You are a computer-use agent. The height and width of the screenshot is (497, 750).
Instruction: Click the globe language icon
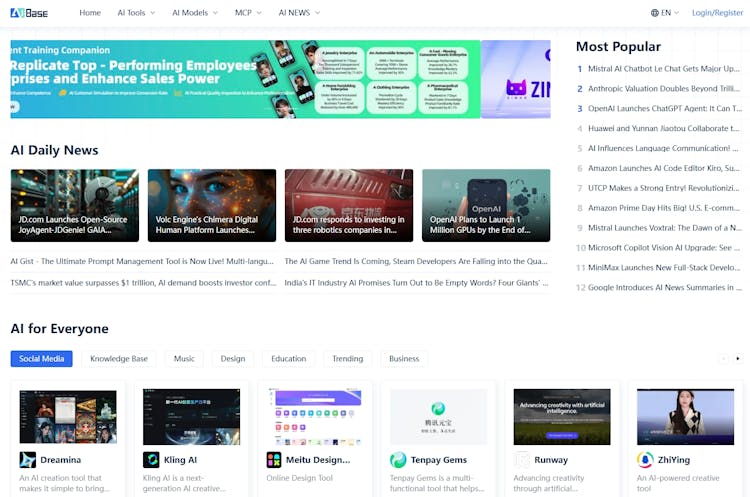[x=654, y=13]
